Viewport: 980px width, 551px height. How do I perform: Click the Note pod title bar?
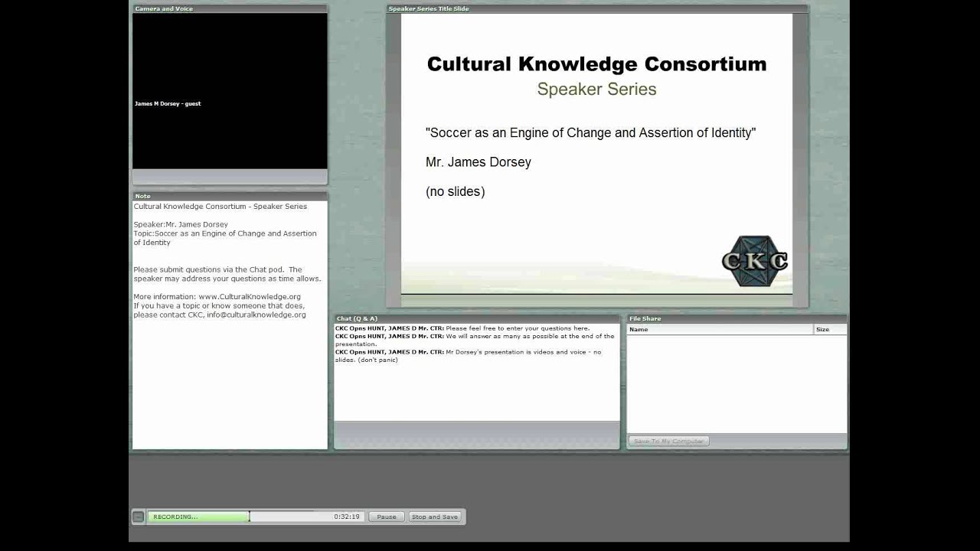(230, 196)
